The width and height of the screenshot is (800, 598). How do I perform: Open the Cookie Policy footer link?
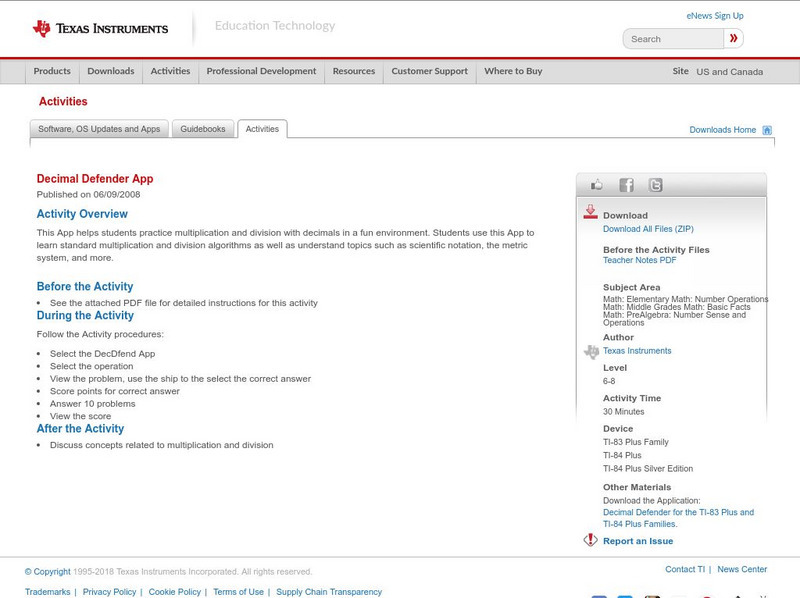[174, 592]
